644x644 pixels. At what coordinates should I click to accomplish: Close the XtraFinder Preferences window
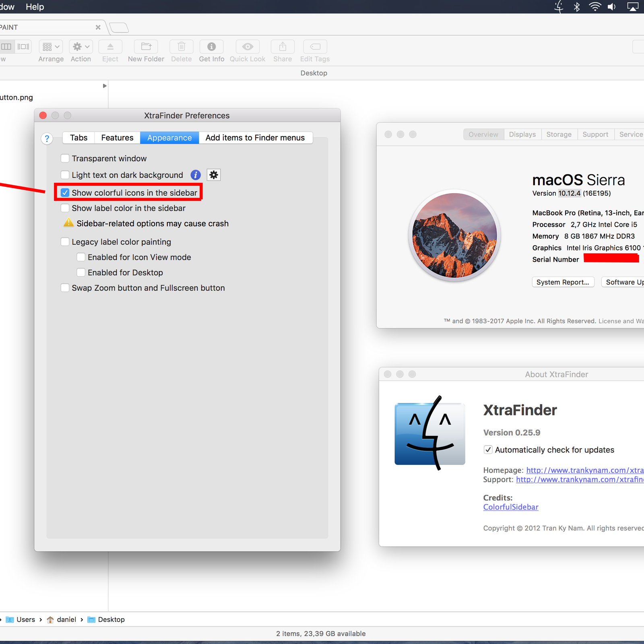tap(43, 116)
